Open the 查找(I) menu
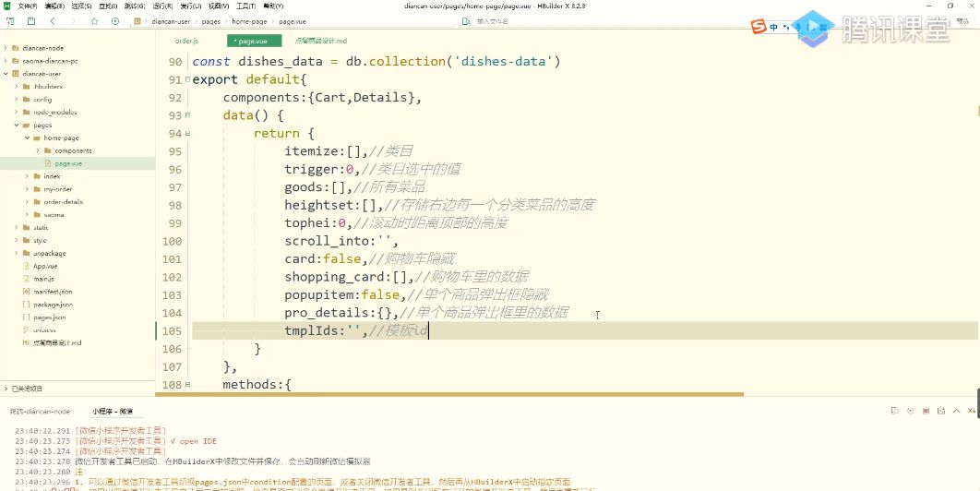The height and width of the screenshot is (491, 980). (x=106, y=6)
